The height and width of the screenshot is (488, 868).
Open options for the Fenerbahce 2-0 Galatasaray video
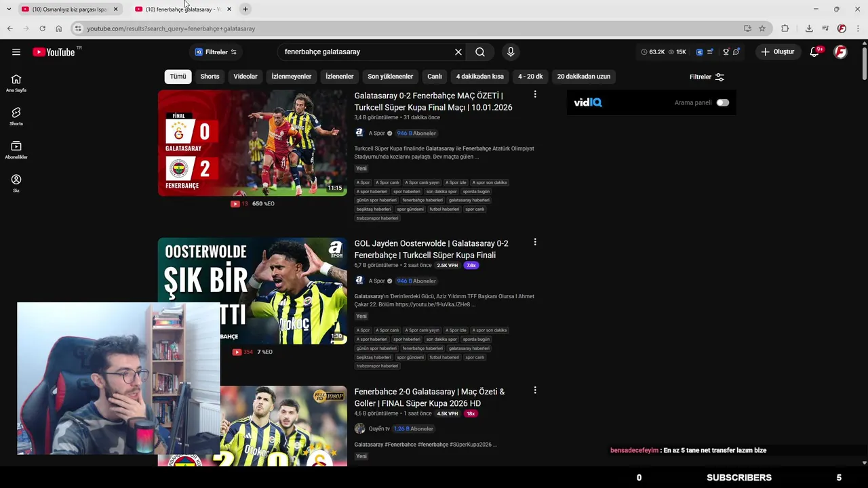(535, 390)
